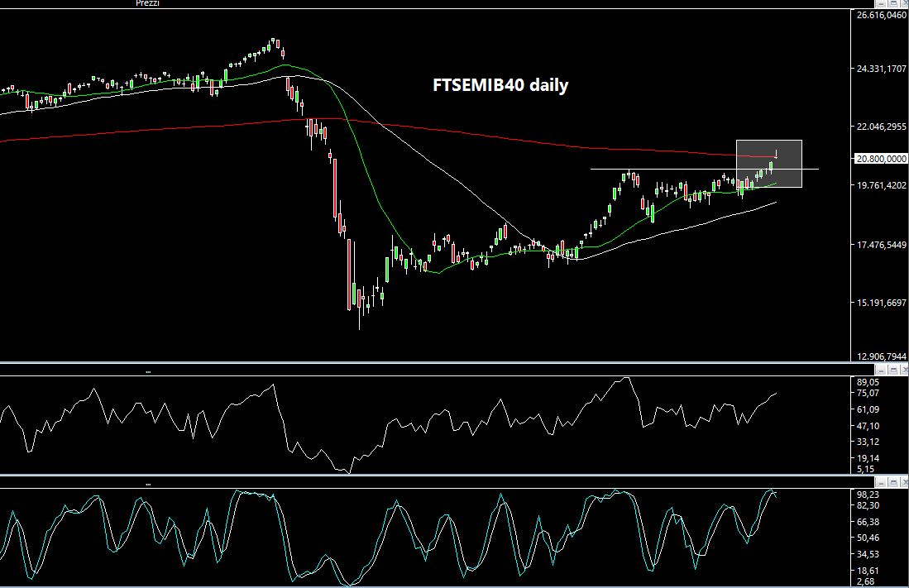This screenshot has width=909, height=588.
Task: Click the 22.046,2955 price axis label
Action: pos(881,127)
